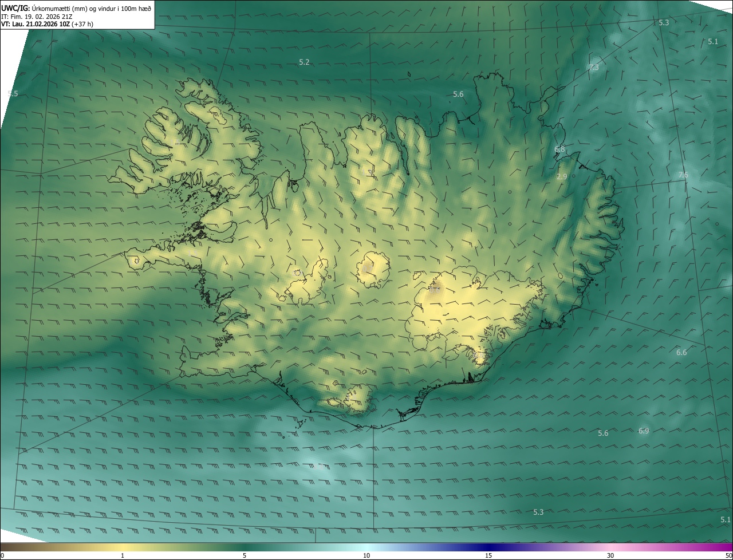Select the 7.6 value east of Iceland
Image resolution: width=733 pixels, height=560 pixels.
683,175
